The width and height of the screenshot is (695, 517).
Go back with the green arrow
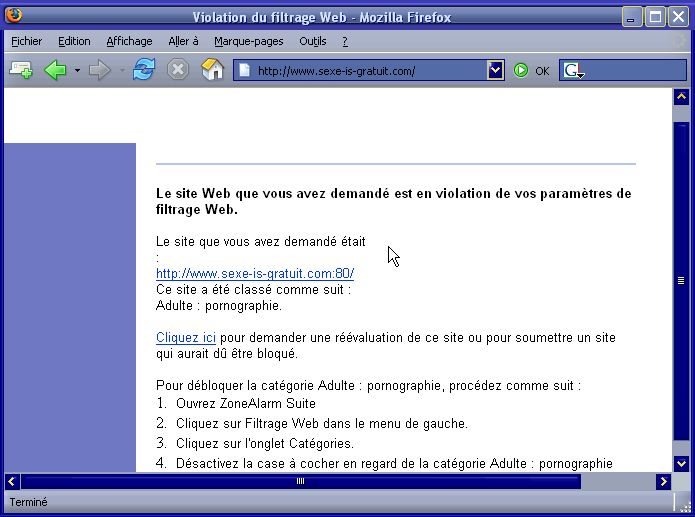click(x=55, y=70)
